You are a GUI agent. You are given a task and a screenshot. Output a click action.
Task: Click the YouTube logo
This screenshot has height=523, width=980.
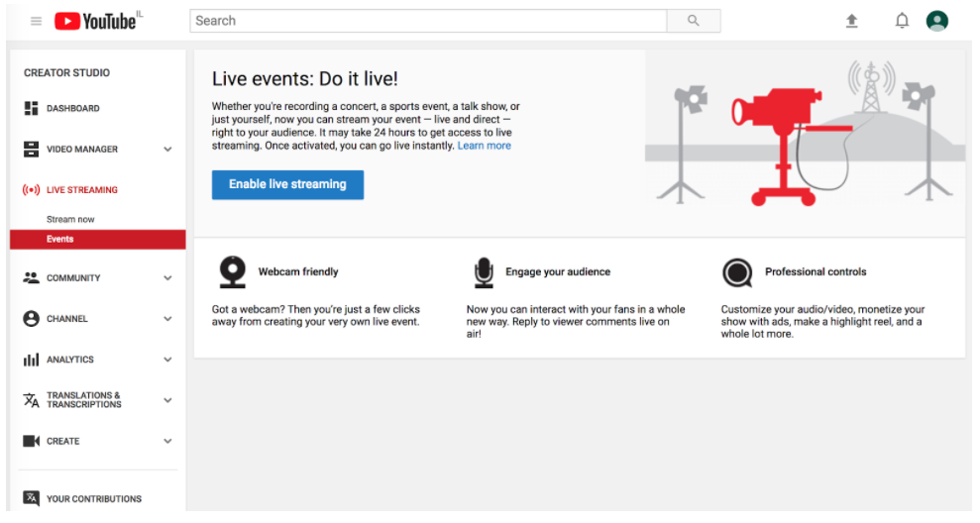coord(95,21)
